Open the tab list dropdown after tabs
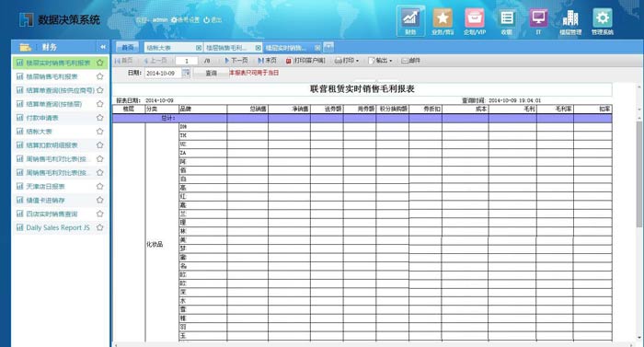This screenshot has height=347, width=644. point(328,47)
